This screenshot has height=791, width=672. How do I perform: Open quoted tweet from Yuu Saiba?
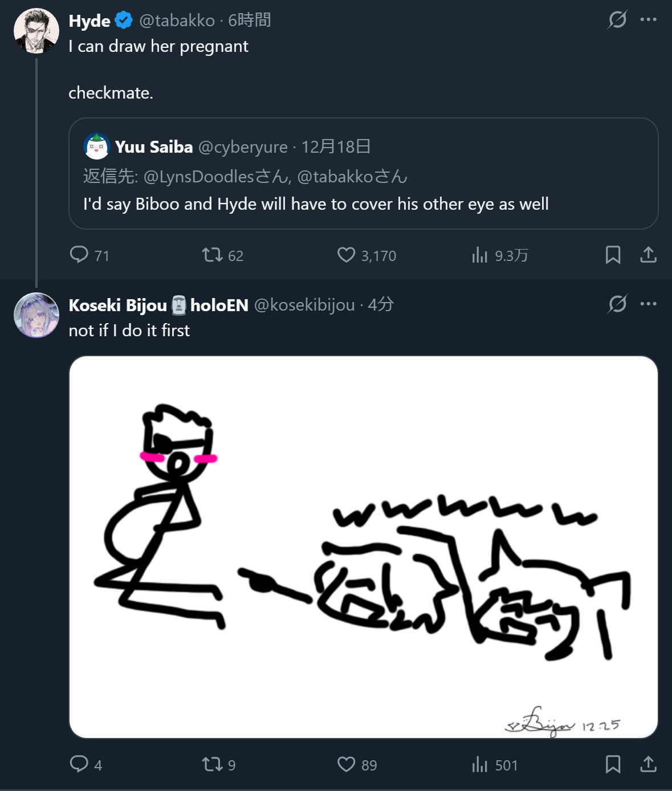pos(363,174)
